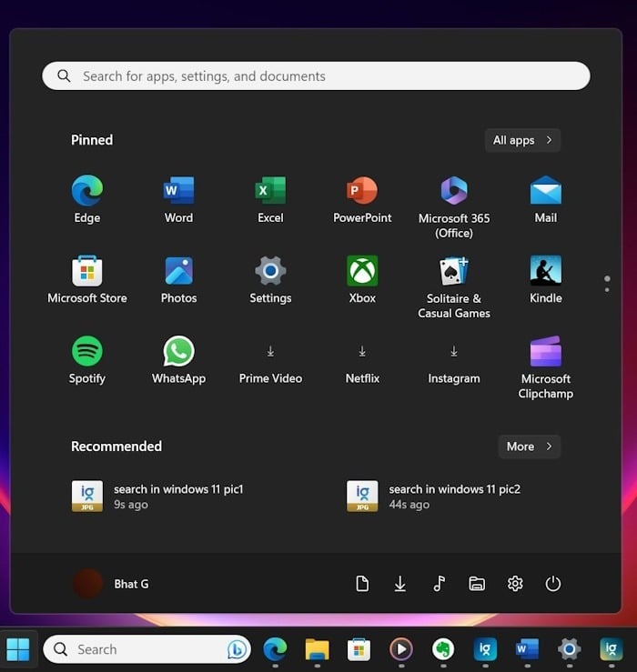
Task: Open Microsoft Store from the taskbar
Action: [x=359, y=649]
